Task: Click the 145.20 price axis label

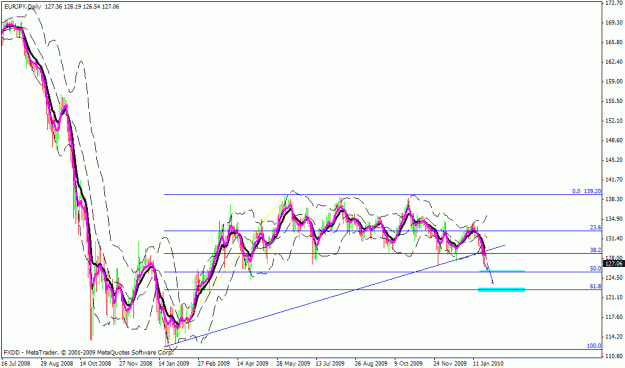Action: coord(614,160)
